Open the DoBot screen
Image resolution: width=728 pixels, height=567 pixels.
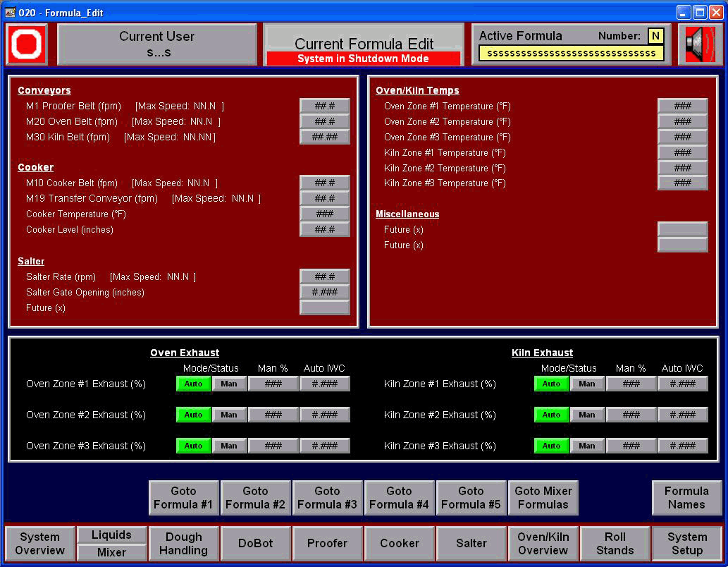255,543
